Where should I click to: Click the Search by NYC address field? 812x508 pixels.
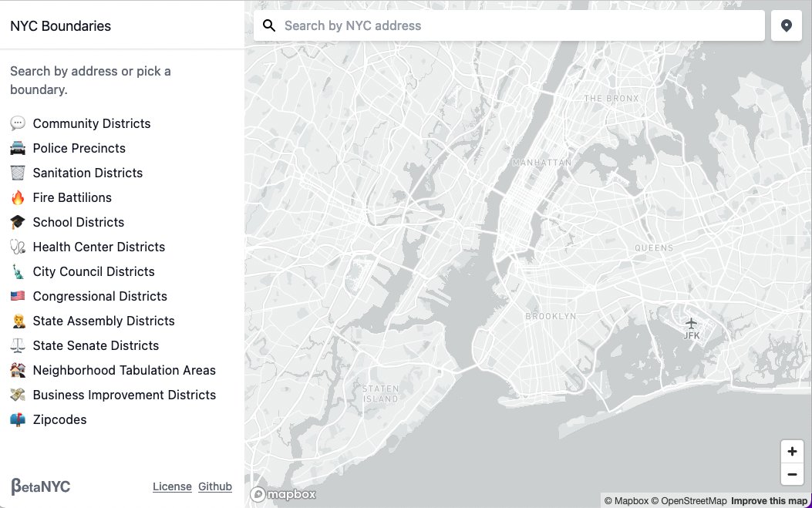point(509,25)
